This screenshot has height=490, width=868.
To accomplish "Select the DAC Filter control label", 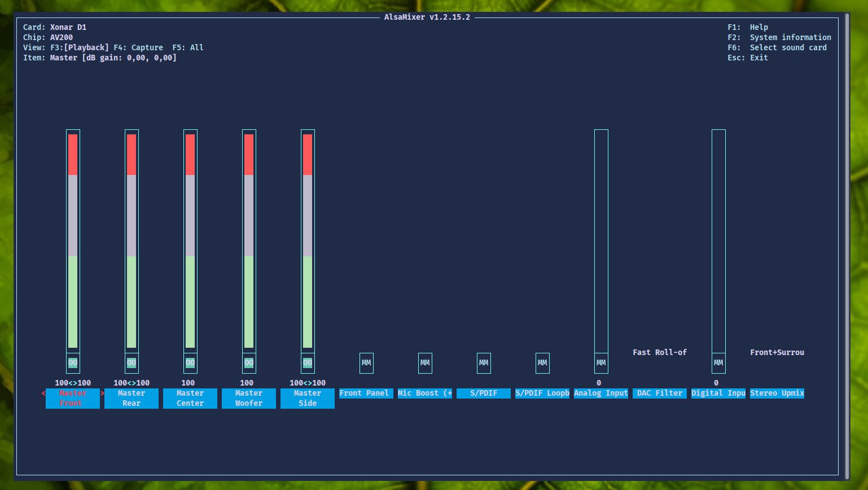I will tap(660, 393).
